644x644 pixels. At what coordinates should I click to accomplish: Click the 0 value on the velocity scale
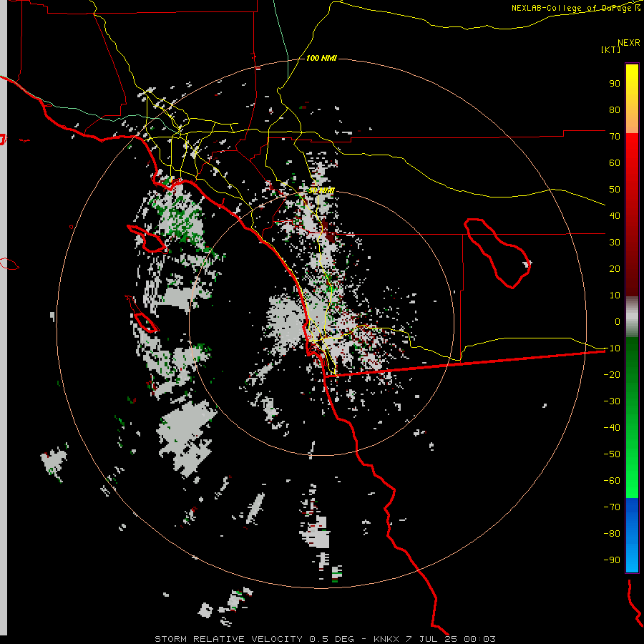click(618, 321)
